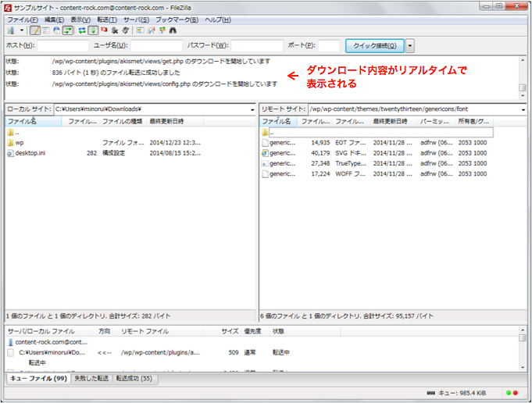Toggle synchronized browsing

point(162,30)
